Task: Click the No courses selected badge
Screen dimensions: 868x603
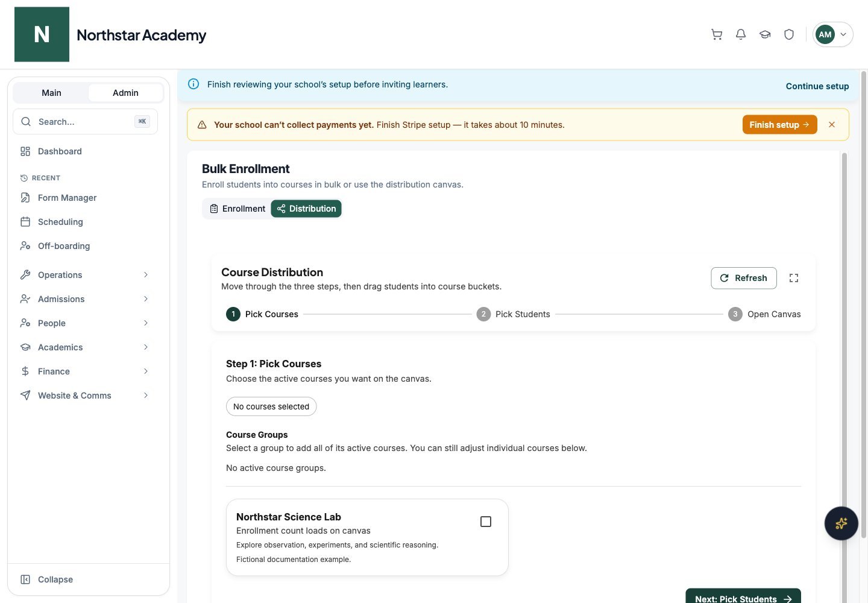Action: click(x=271, y=406)
